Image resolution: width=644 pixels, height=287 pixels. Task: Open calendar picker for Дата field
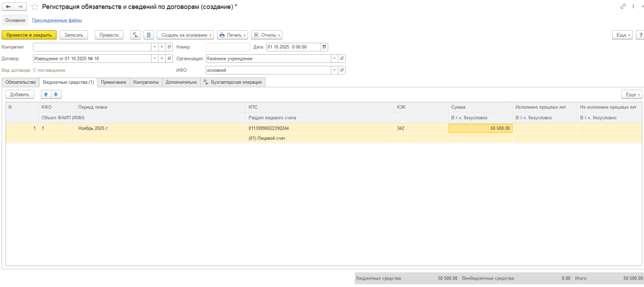pyautogui.click(x=324, y=47)
